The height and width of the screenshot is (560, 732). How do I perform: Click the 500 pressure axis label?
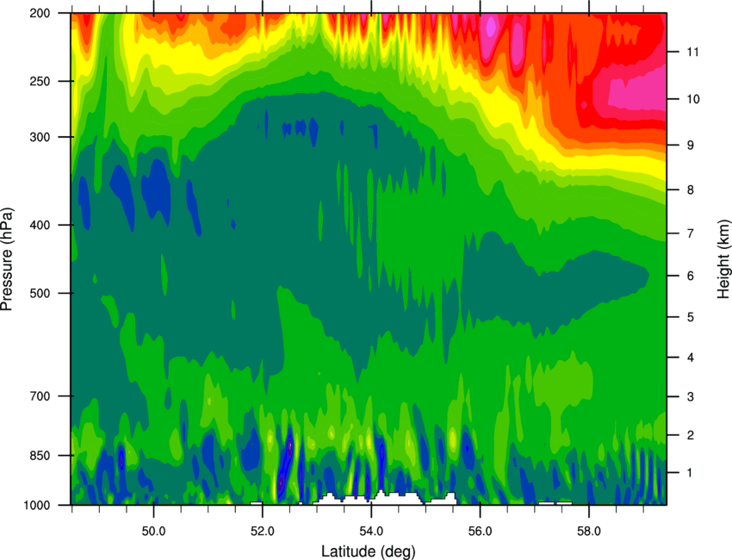(x=40, y=293)
